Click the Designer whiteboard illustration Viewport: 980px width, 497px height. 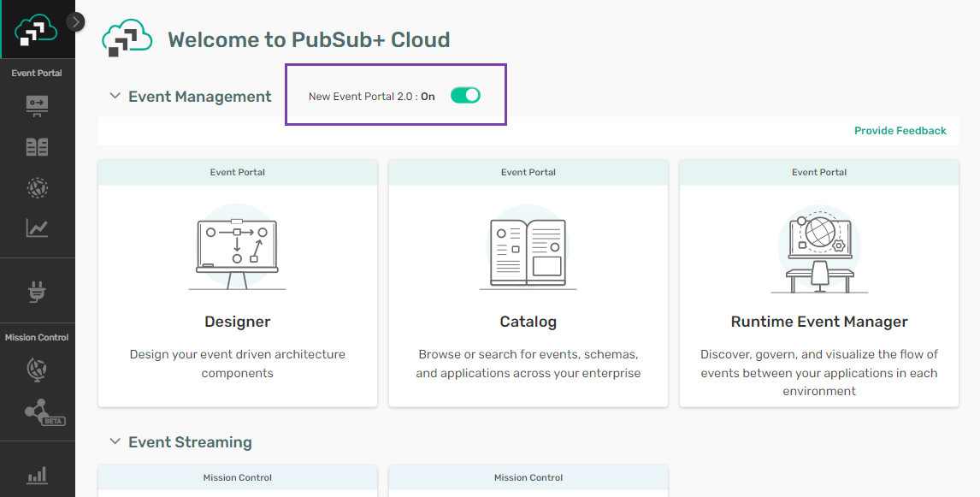point(238,247)
